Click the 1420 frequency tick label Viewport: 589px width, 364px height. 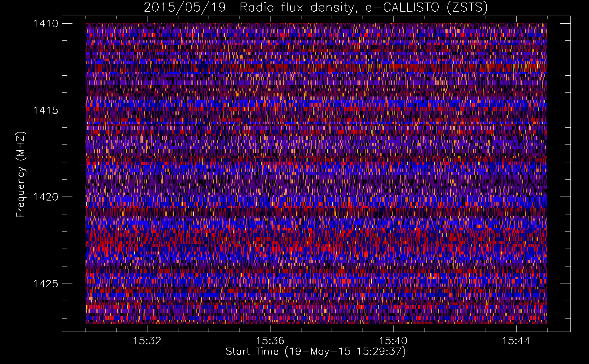pos(46,197)
